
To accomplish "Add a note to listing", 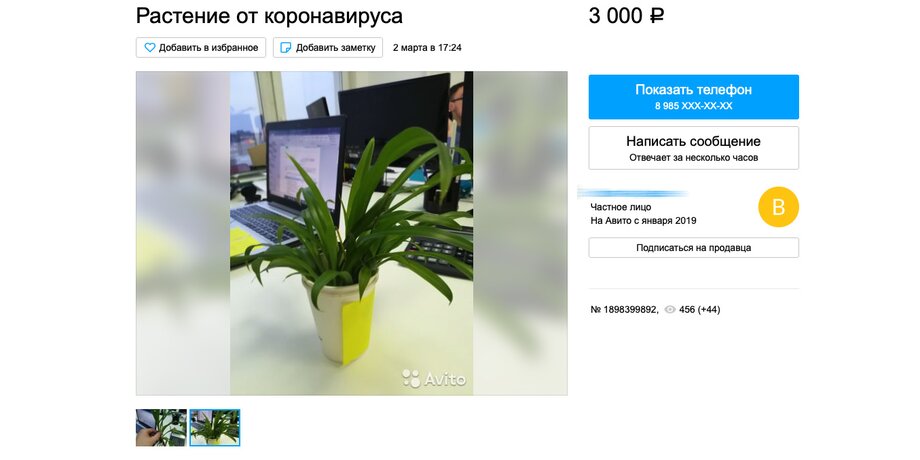I will click(x=327, y=48).
